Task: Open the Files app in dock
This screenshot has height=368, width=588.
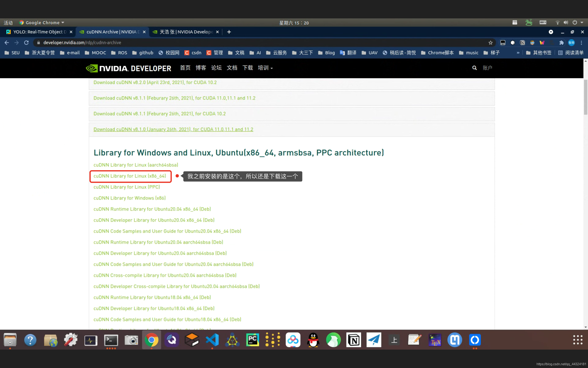Action: (x=10, y=340)
